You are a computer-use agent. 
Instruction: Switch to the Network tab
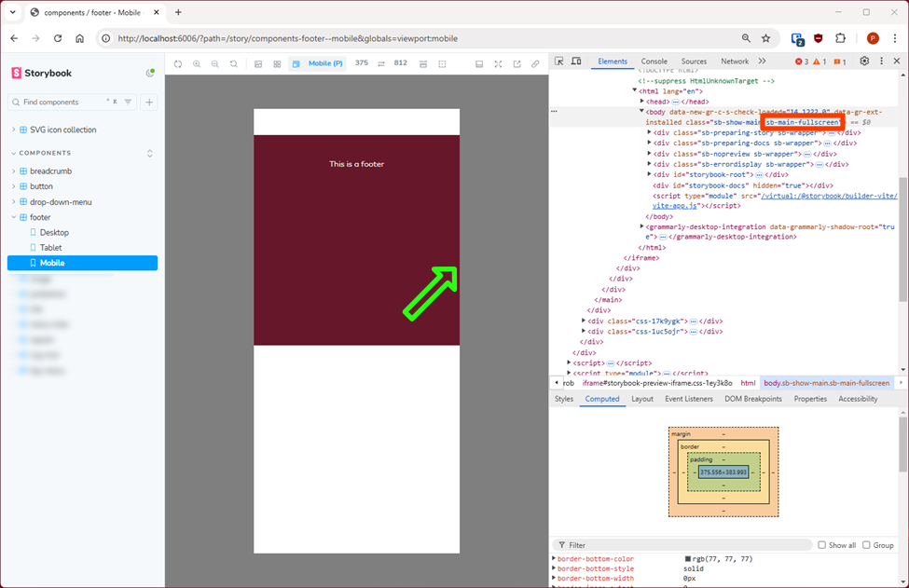tap(735, 62)
